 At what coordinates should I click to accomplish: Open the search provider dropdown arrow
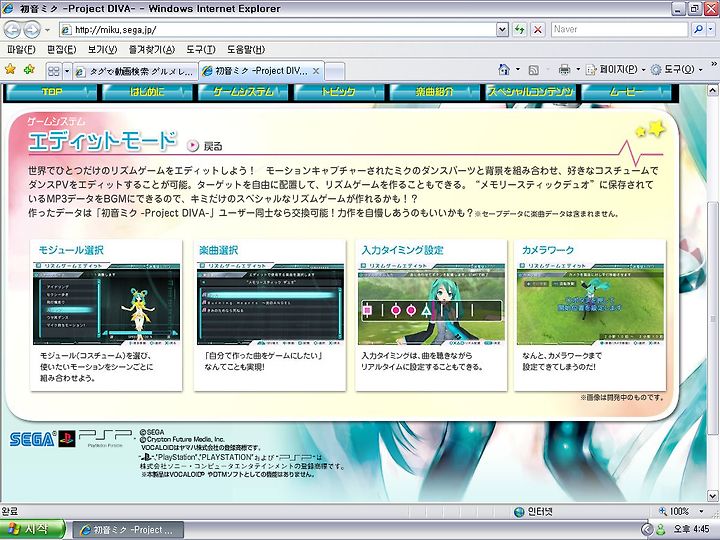pos(710,29)
